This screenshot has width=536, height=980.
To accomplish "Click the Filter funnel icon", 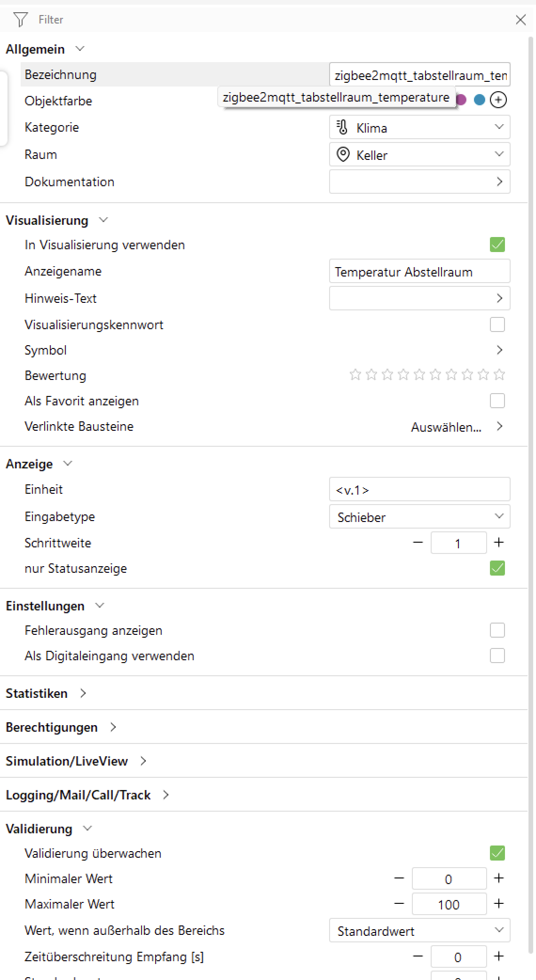I will coord(20,20).
